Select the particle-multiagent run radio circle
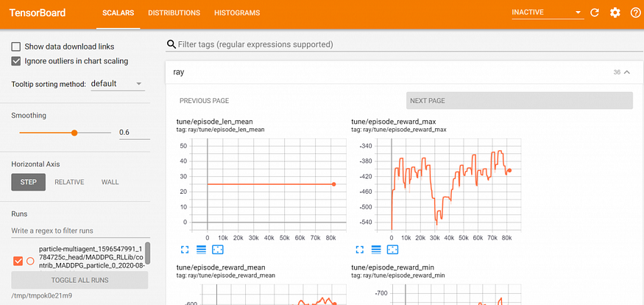Screen dimensions: 644x305 point(30,261)
